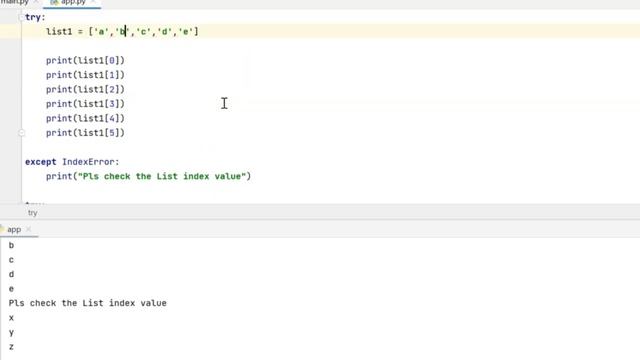Click the print(list1[1]) line
Screen dimensions: 640x360
point(85,75)
